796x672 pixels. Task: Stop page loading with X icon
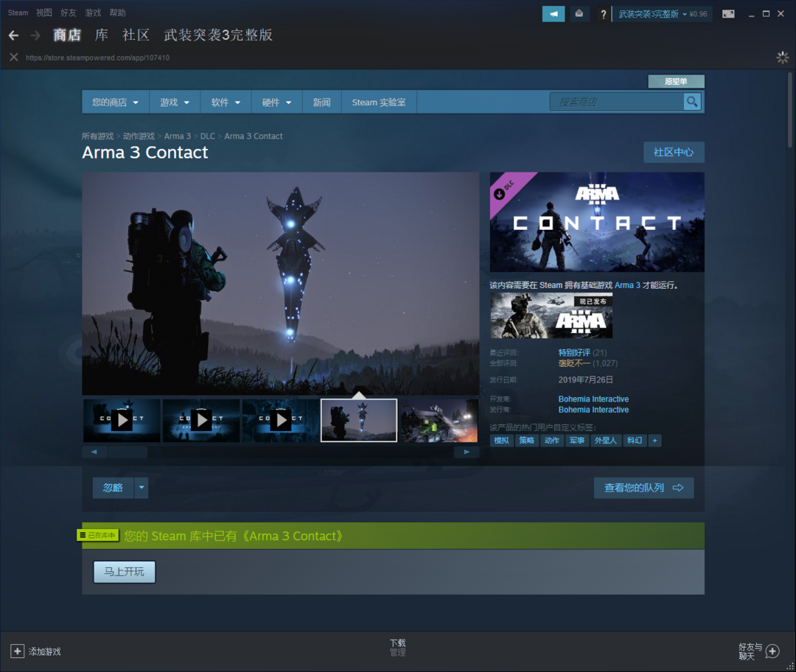[x=13, y=57]
